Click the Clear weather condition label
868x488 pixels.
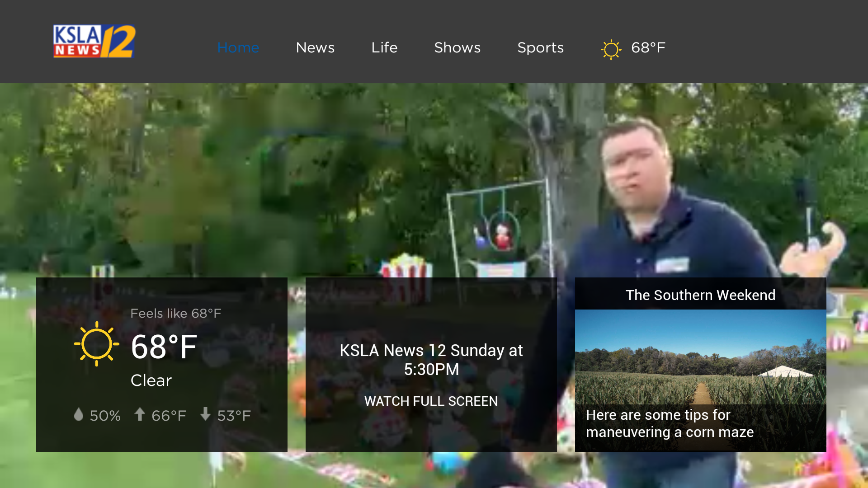click(x=151, y=380)
